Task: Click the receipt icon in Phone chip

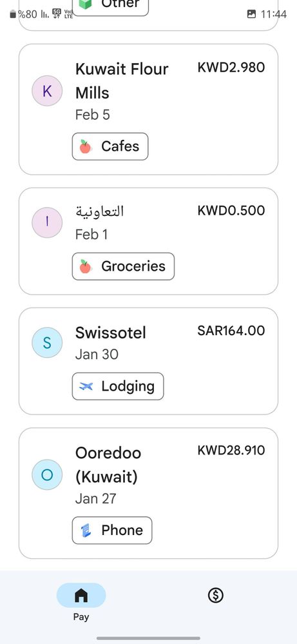Action: point(86,531)
